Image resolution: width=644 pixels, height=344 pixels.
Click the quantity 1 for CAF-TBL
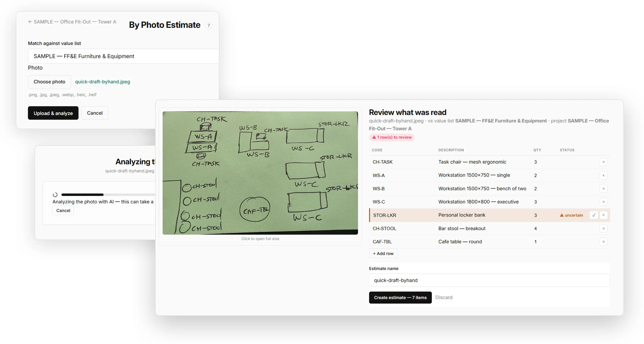pos(535,242)
